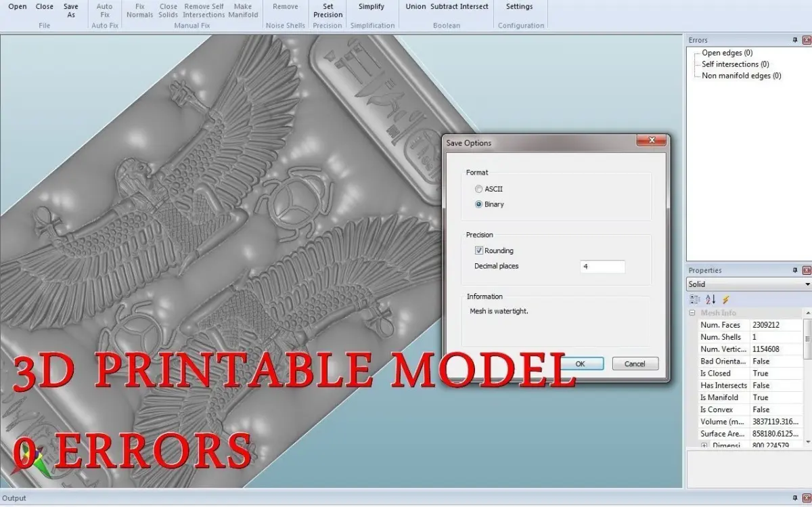Click the Close Solids tool
The image size is (812, 507).
click(168, 10)
